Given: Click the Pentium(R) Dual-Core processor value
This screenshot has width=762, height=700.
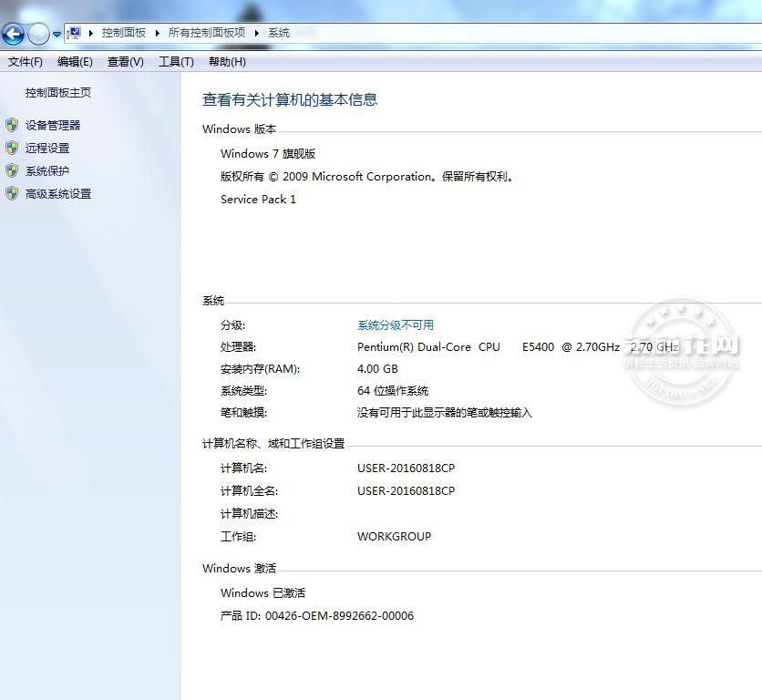Looking at the screenshot, I should pos(518,347).
